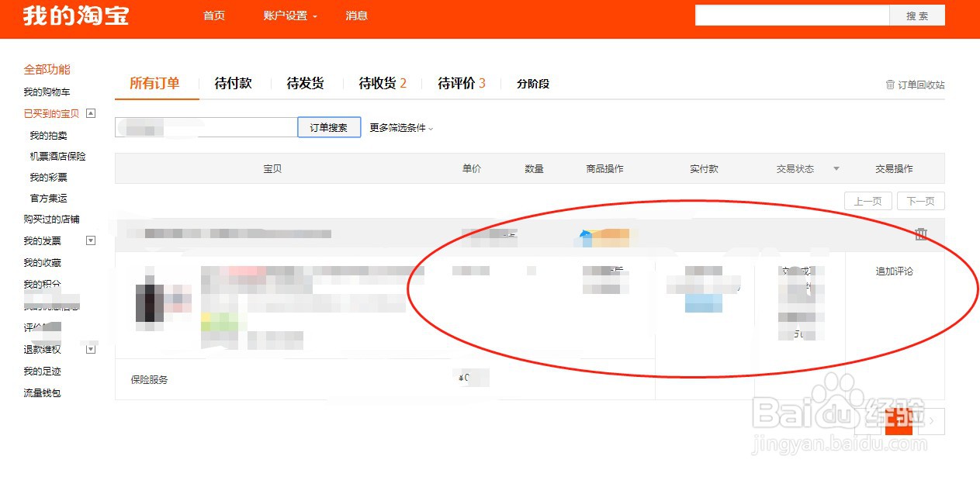
Task: Go to the next page via 下一页
Action: coord(920,200)
